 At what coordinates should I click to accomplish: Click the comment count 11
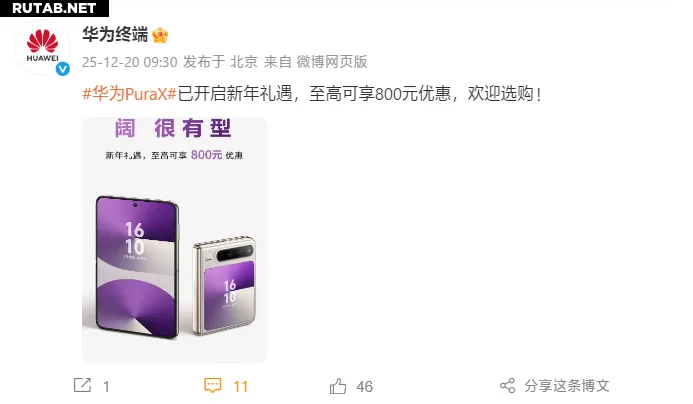240,387
